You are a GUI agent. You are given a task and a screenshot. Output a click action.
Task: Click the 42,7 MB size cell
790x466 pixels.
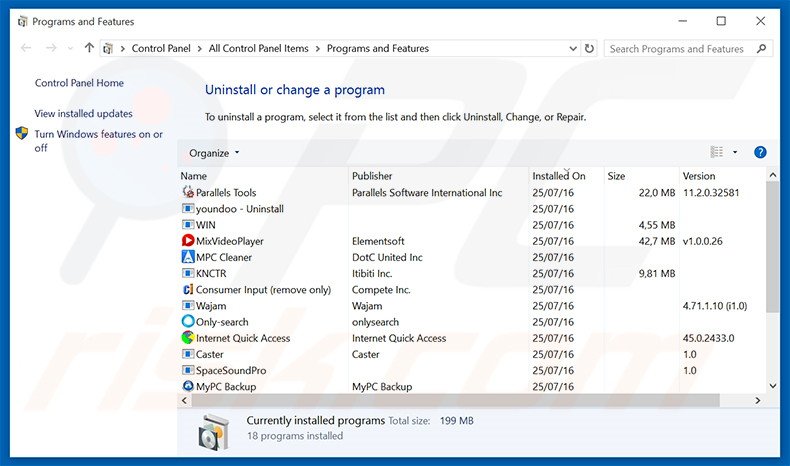[x=657, y=241]
